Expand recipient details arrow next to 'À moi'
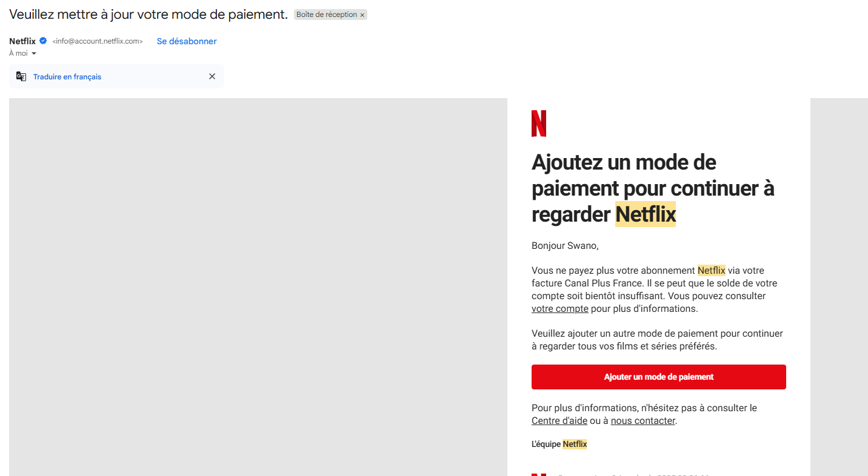This screenshot has width=868, height=476. 34,53
